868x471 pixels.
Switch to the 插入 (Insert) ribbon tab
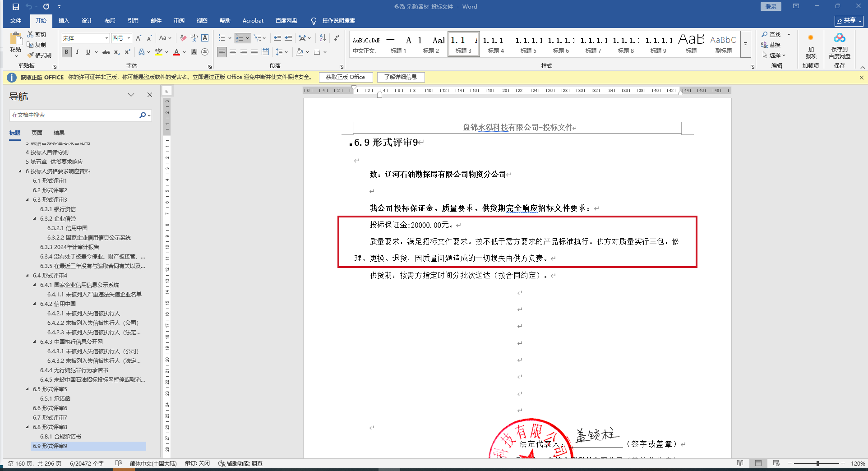click(x=64, y=21)
